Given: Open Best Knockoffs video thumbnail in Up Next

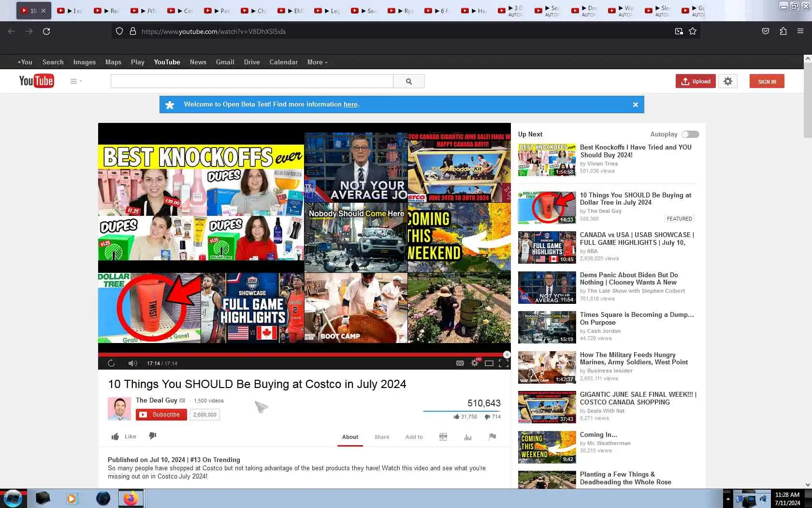Looking at the screenshot, I should [547, 160].
